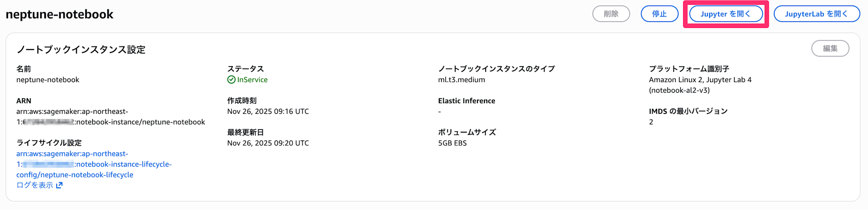The image size is (868, 210).
Task: Open Jupyter with the Jupyter を開く button
Action: click(725, 14)
